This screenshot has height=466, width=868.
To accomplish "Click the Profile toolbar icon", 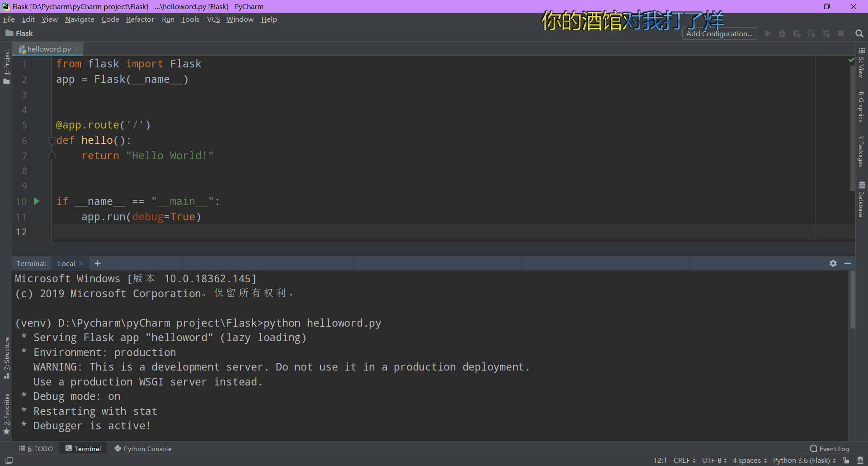I will click(811, 33).
